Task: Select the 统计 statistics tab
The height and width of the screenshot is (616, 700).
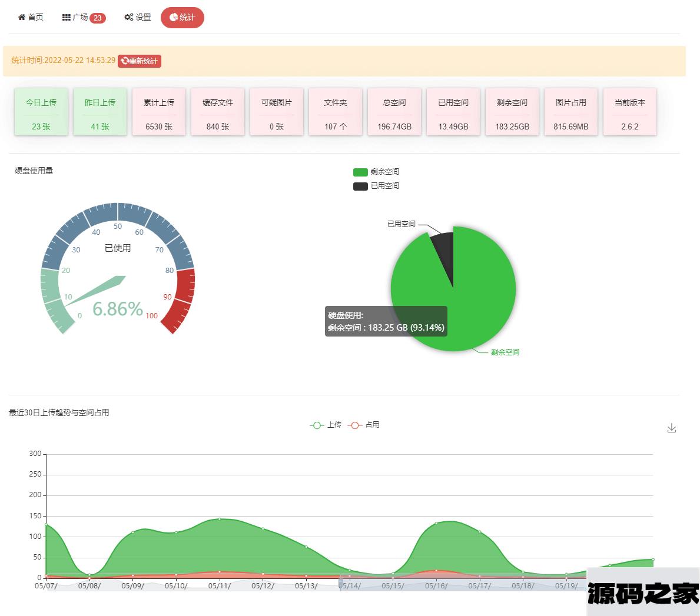Action: pyautogui.click(x=182, y=18)
